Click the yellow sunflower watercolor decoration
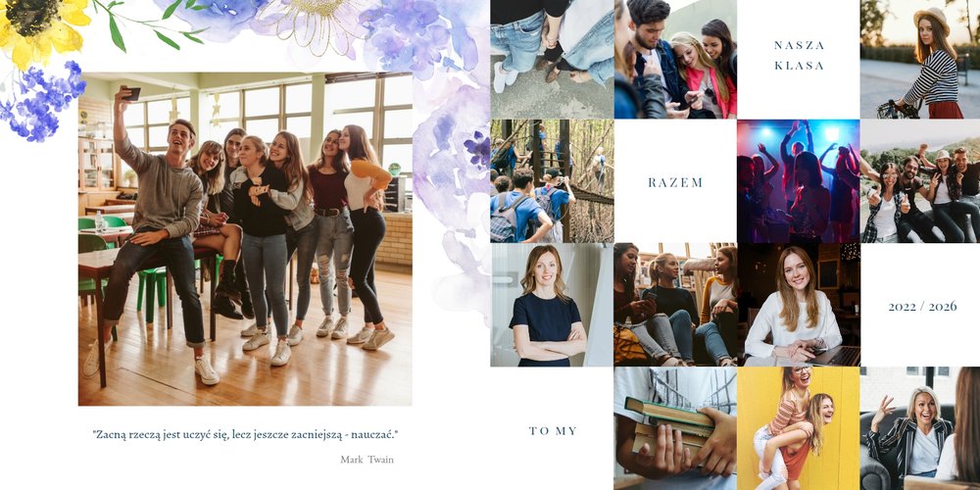980x490 pixels. click(x=42, y=30)
